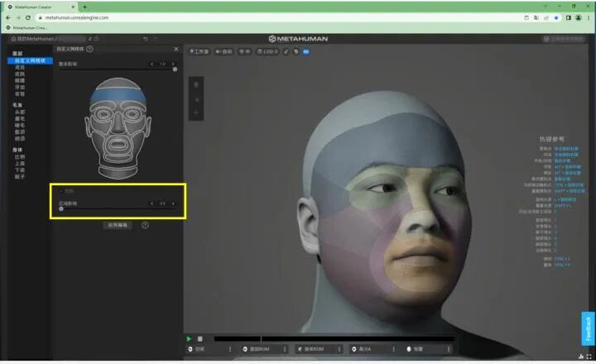Screen dimensions: 596x364
Task: Increase 区域影响 value with right arrow
Action: coord(173,204)
